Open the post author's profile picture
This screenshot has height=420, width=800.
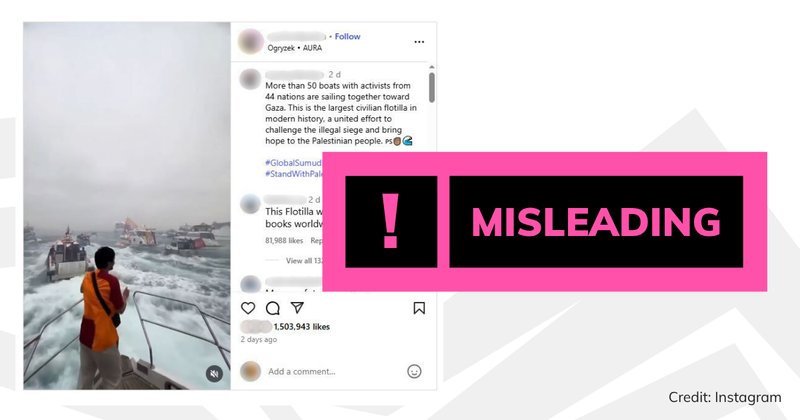(x=251, y=41)
